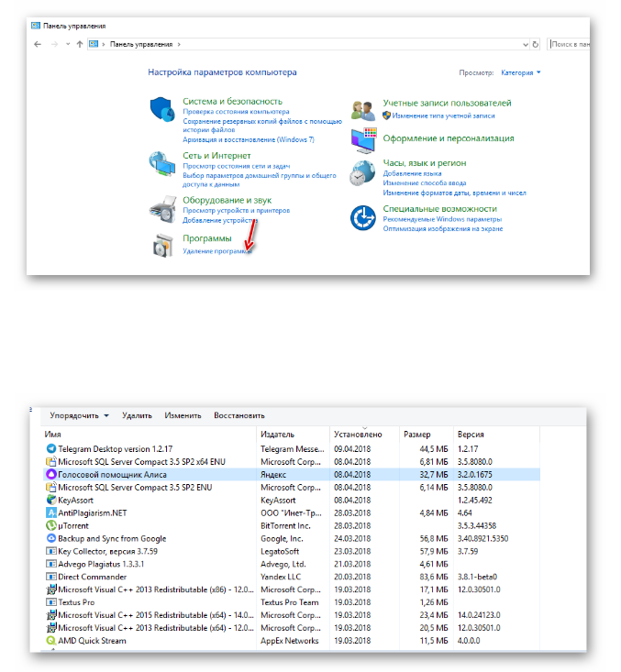Click the Ease of Access blue icon
The image size is (621, 672).
363,217
